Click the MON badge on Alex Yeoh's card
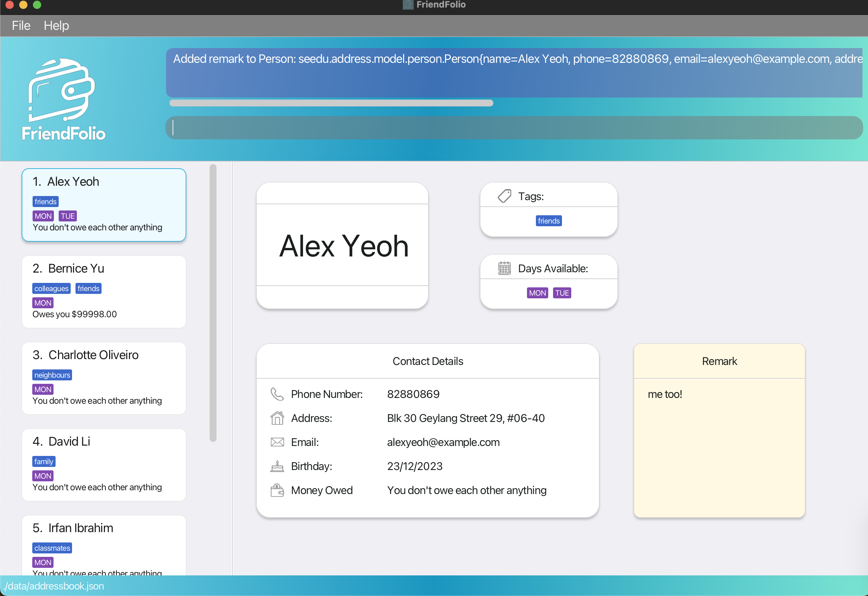The width and height of the screenshot is (868, 596). pyautogui.click(x=43, y=216)
